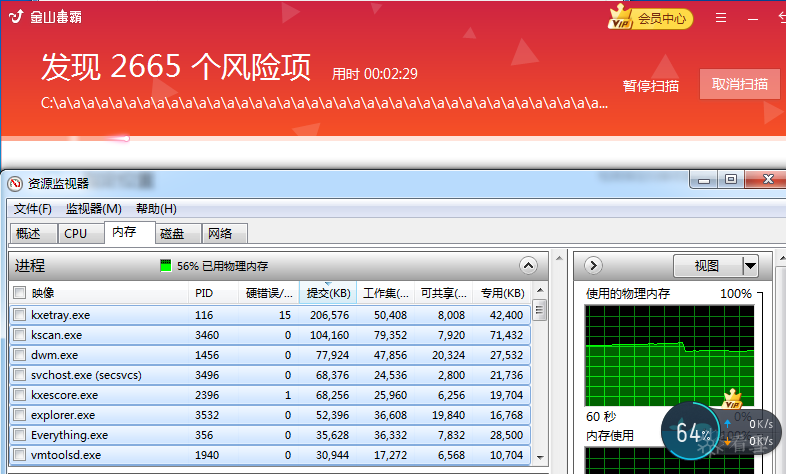Click the Resource Monitor title icon
This screenshot has width=786, height=474.
pyautogui.click(x=15, y=183)
